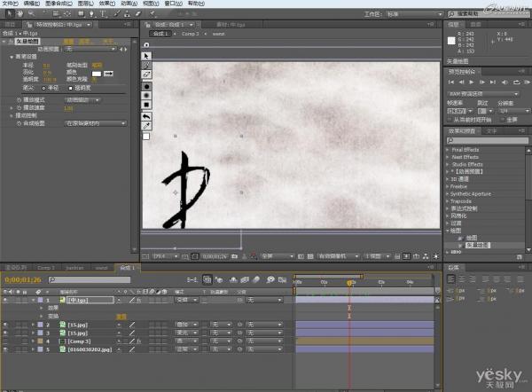The image size is (532, 392).
Task: Enable 'from current time' checkbox
Action: (x=450, y=120)
